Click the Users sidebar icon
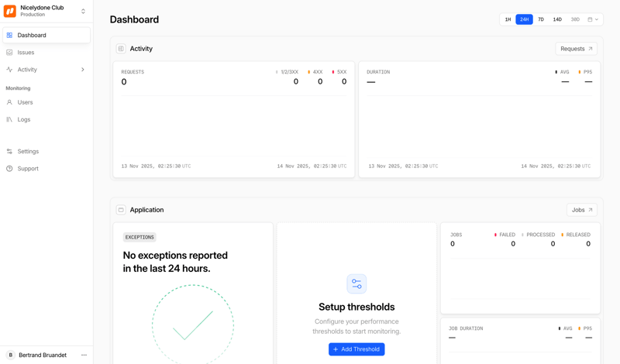This screenshot has height=364, width=620. click(x=9, y=102)
